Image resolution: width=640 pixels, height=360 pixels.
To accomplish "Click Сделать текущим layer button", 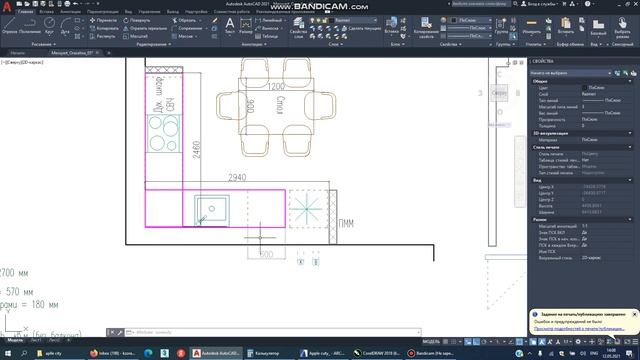I will [362, 28].
